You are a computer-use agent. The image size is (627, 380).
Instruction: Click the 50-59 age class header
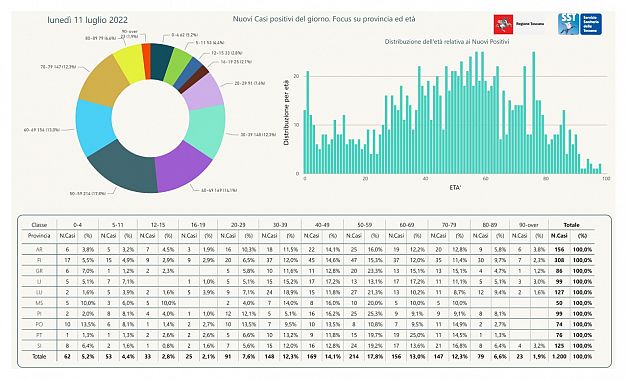pos(364,225)
